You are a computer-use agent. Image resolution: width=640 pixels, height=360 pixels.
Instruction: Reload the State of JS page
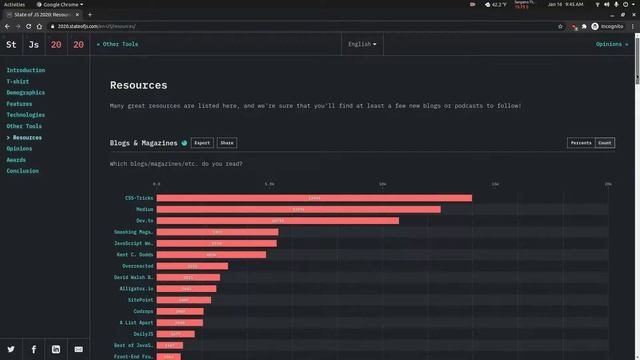tap(29, 26)
